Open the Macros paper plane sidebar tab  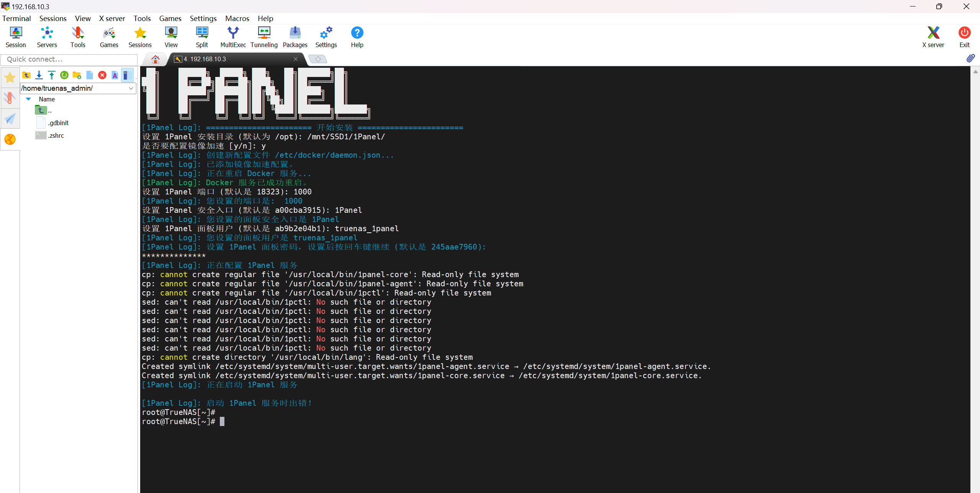(x=10, y=119)
